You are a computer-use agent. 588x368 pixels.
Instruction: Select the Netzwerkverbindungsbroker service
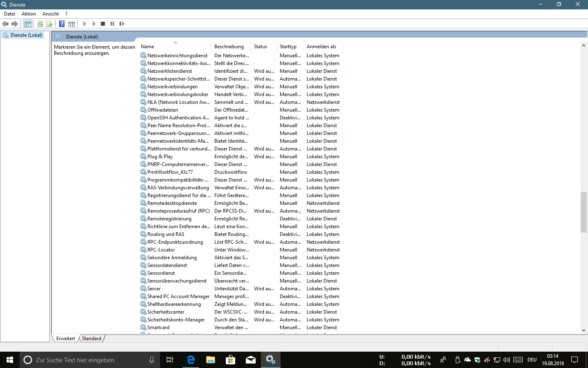coord(178,94)
